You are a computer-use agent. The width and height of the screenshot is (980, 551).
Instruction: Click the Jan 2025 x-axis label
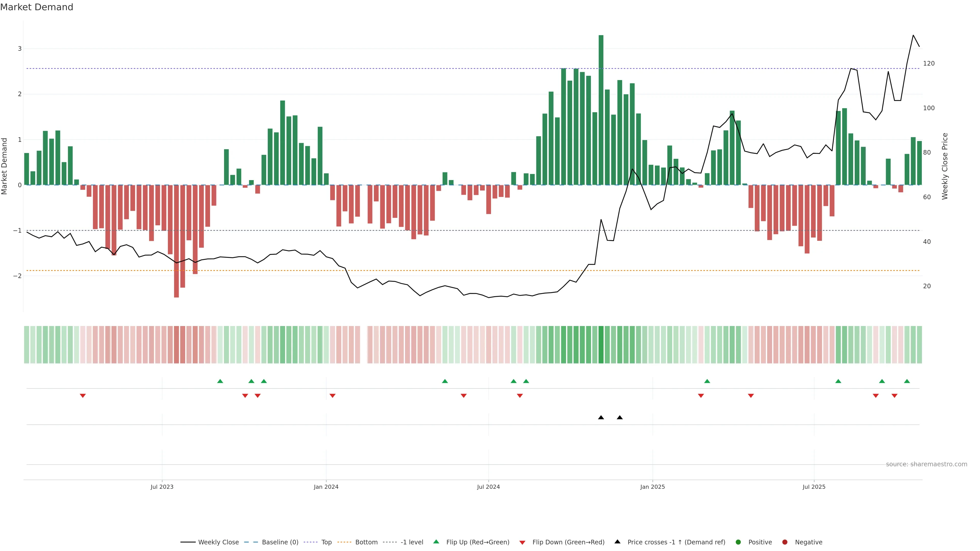tap(653, 487)
